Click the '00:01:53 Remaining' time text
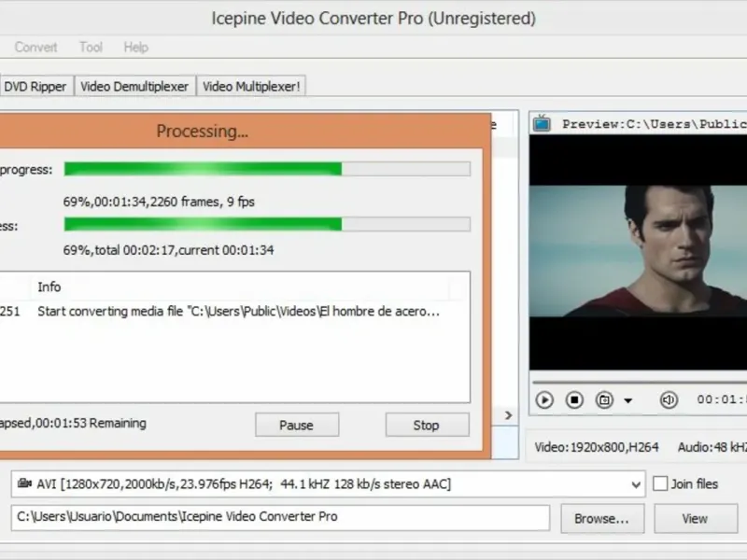The height and width of the screenshot is (560, 747). point(91,423)
